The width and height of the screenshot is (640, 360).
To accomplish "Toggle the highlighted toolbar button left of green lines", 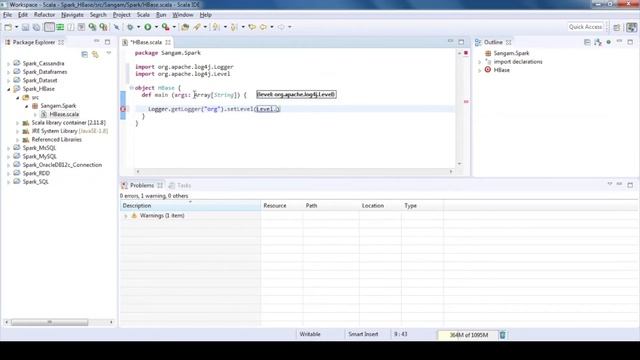I will pos(49,27).
